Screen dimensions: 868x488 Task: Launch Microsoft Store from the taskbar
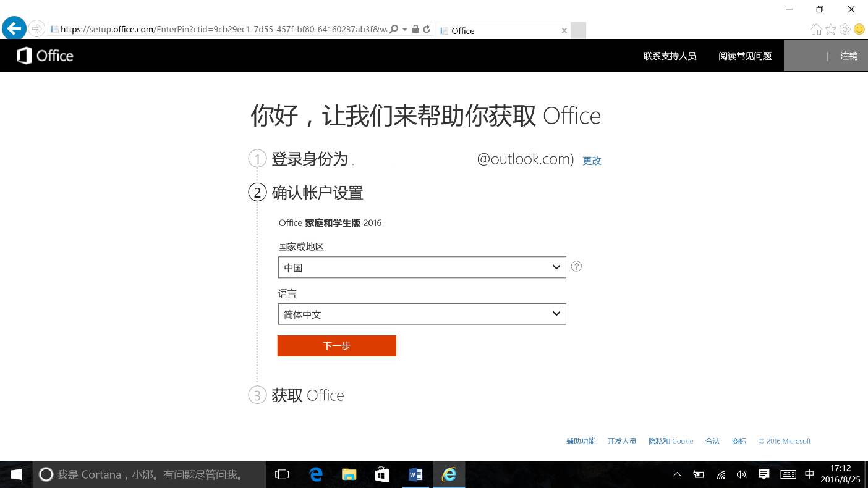(382, 474)
